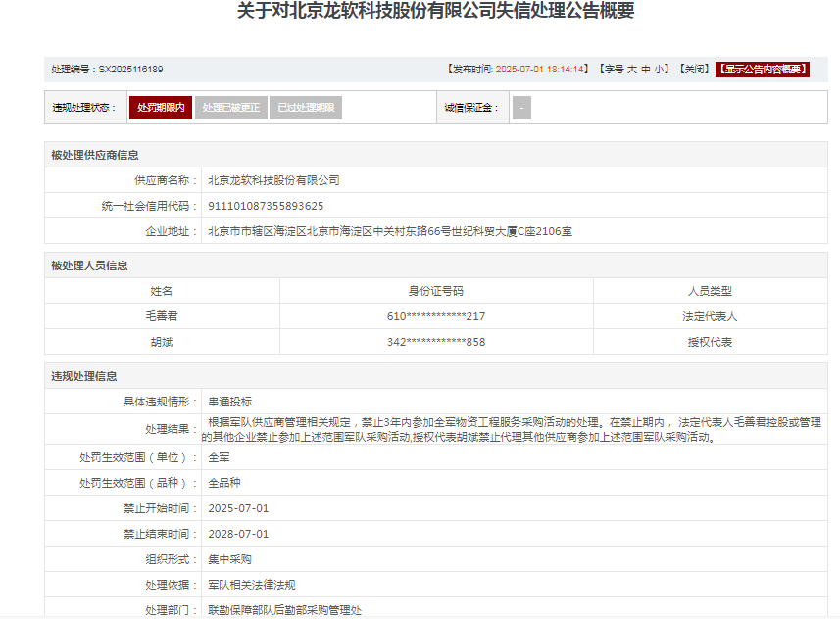
Task: Click the name in the 授权代表 row
Action: point(162,342)
